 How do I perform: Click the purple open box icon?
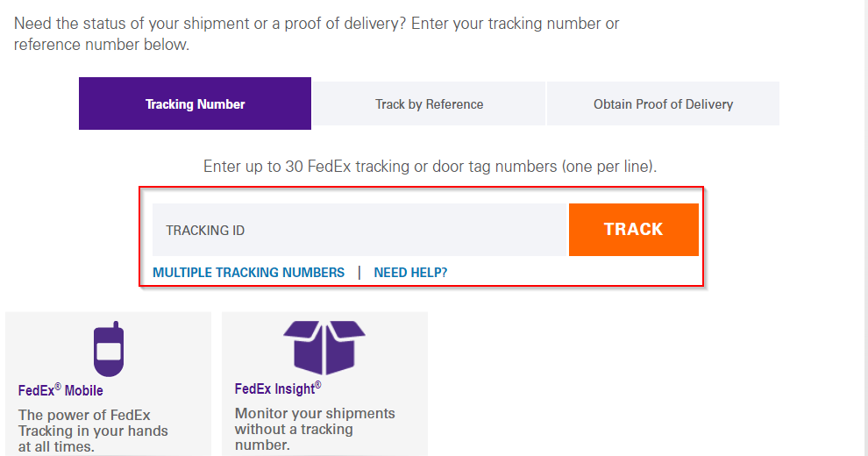pos(324,347)
